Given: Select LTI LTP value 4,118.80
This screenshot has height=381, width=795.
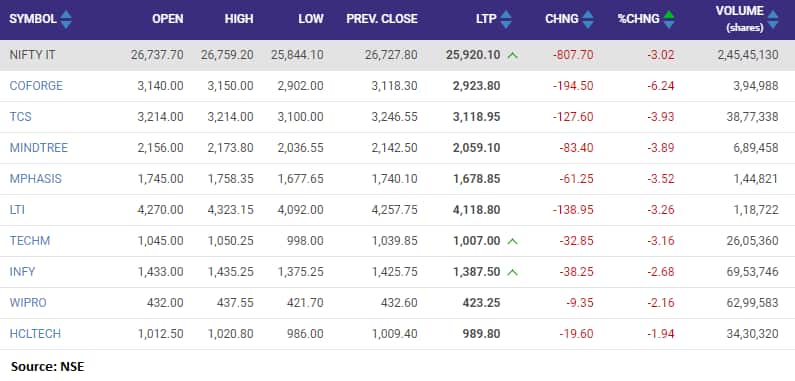Looking at the screenshot, I should pos(476,210).
